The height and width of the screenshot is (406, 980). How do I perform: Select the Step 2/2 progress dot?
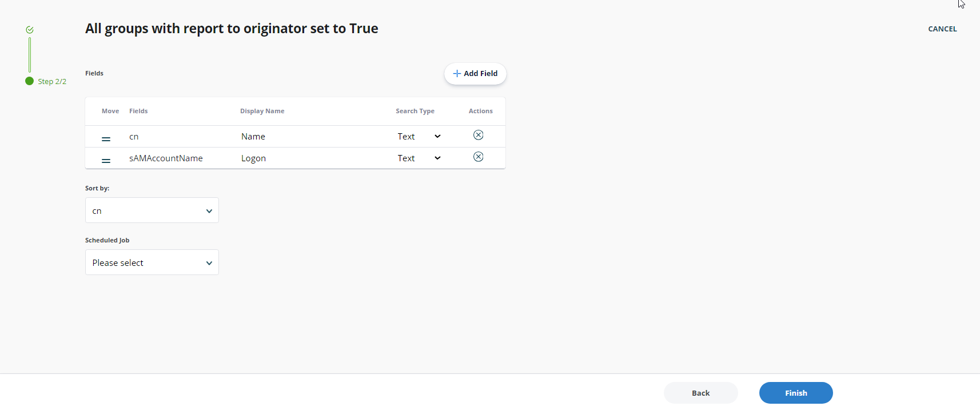tap(29, 81)
